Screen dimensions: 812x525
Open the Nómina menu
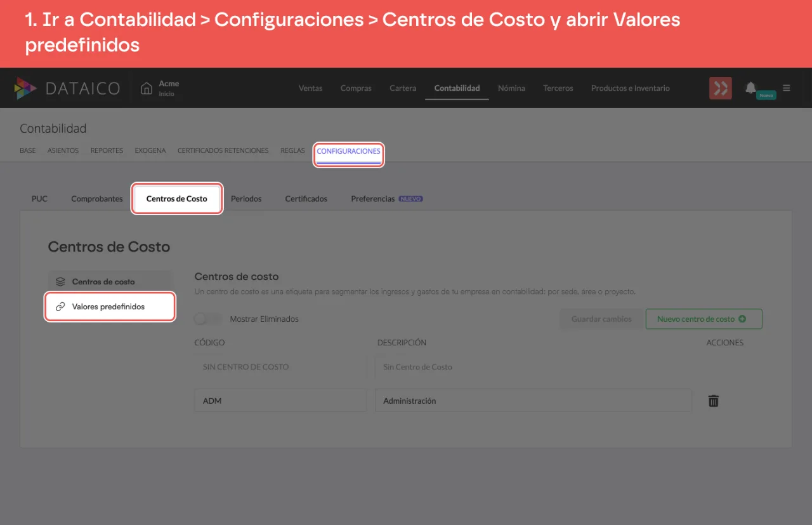pyautogui.click(x=511, y=88)
